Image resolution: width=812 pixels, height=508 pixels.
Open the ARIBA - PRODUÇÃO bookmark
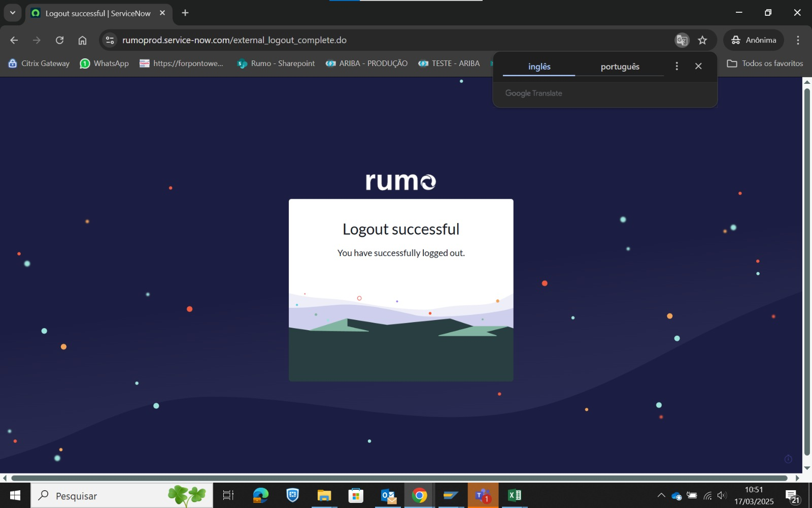point(367,63)
